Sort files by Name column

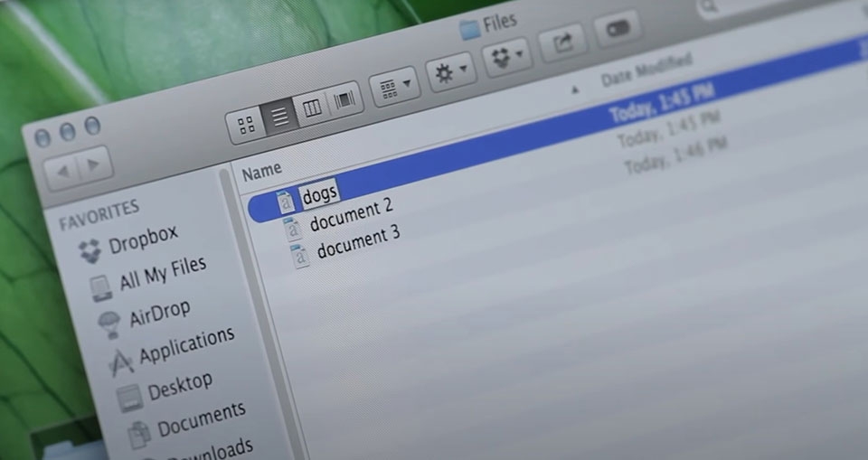pos(262,171)
